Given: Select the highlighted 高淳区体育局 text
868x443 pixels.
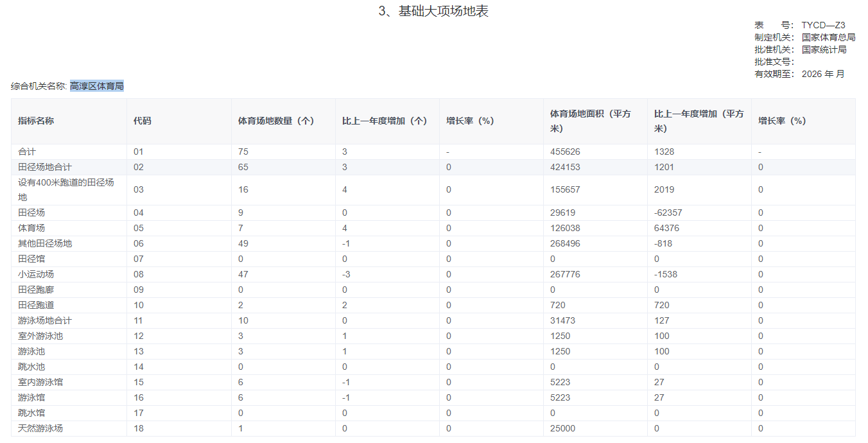Looking at the screenshot, I should 96,86.
